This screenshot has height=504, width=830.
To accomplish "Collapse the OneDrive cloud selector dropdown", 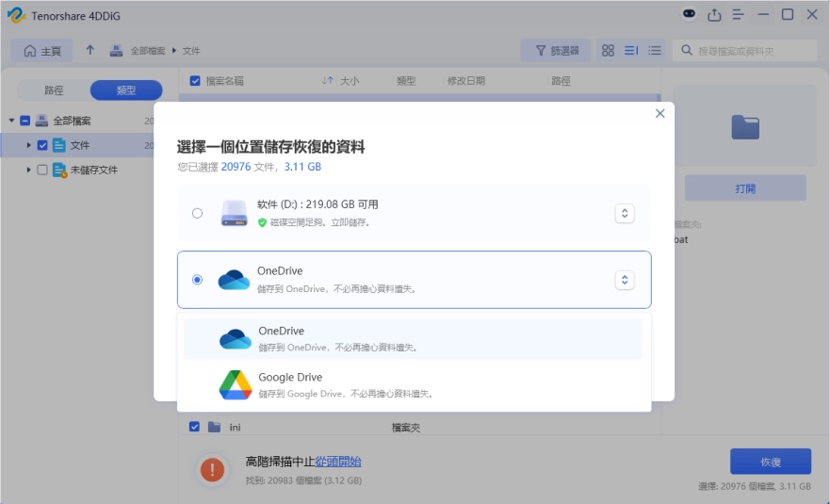I will pos(624,280).
